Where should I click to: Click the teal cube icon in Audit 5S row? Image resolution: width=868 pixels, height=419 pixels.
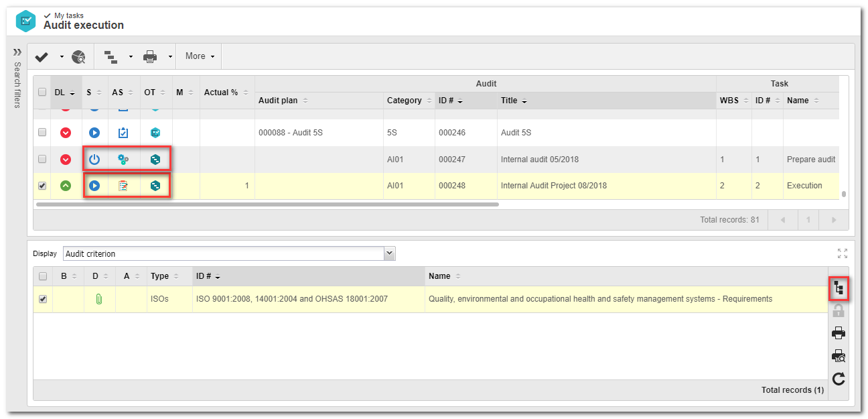(x=155, y=133)
